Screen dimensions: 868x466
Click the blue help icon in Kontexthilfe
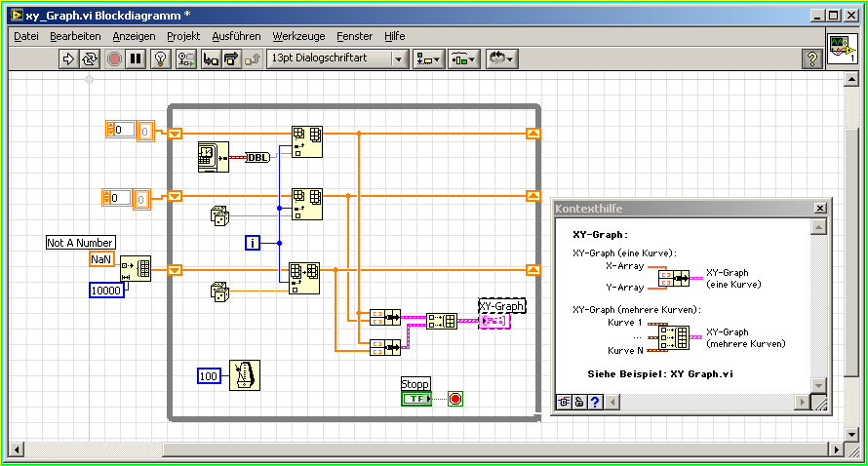click(594, 402)
